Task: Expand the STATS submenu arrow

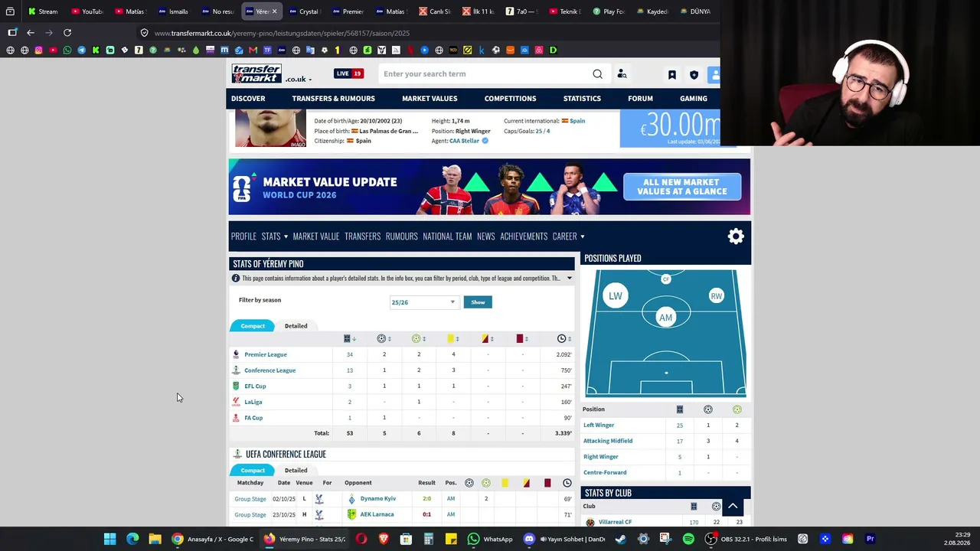Action: click(285, 237)
